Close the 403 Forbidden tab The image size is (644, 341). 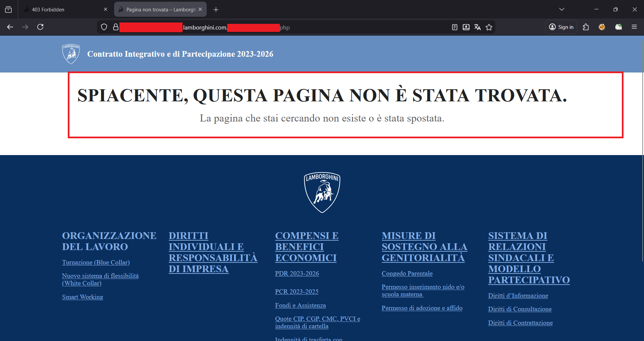(105, 9)
